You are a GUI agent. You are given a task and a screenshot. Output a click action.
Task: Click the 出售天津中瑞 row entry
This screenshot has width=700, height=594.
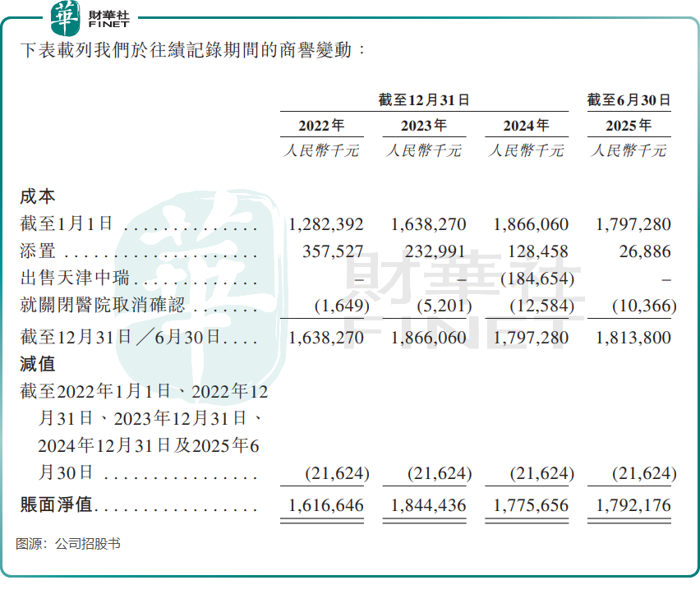[x=74, y=279]
